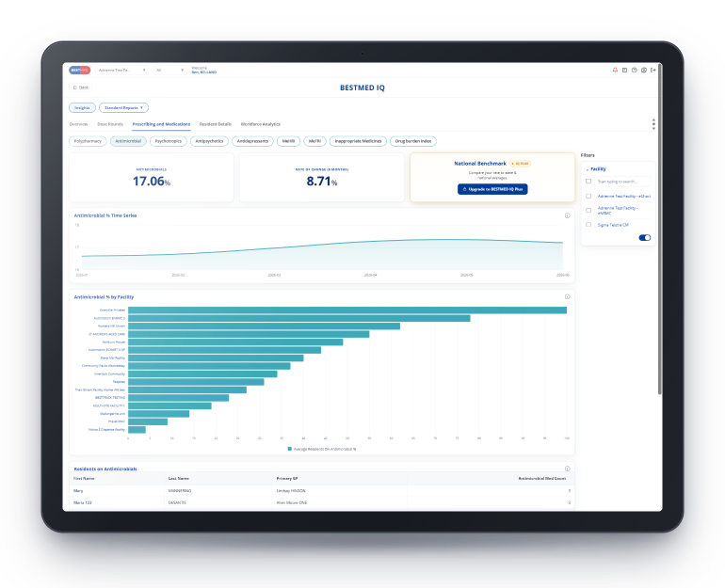Screen dimensions: 725x588
Task: Click the BESTMED logo
Action: click(x=79, y=71)
